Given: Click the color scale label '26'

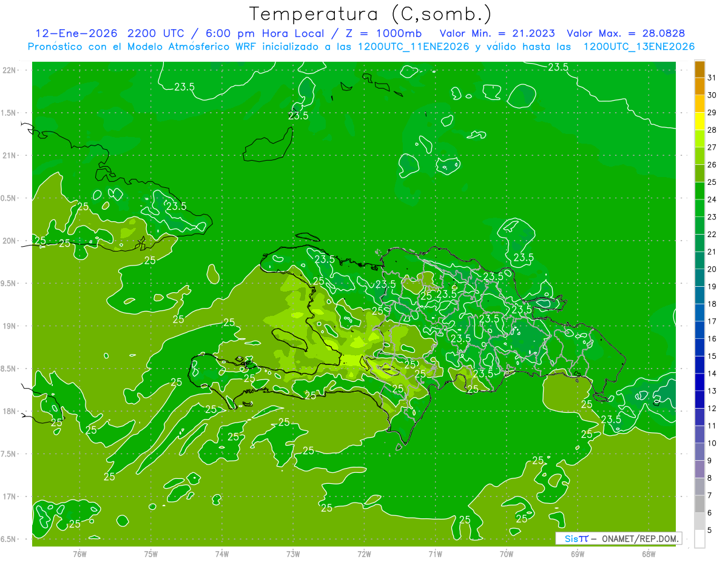Looking at the screenshot, I should [712, 165].
